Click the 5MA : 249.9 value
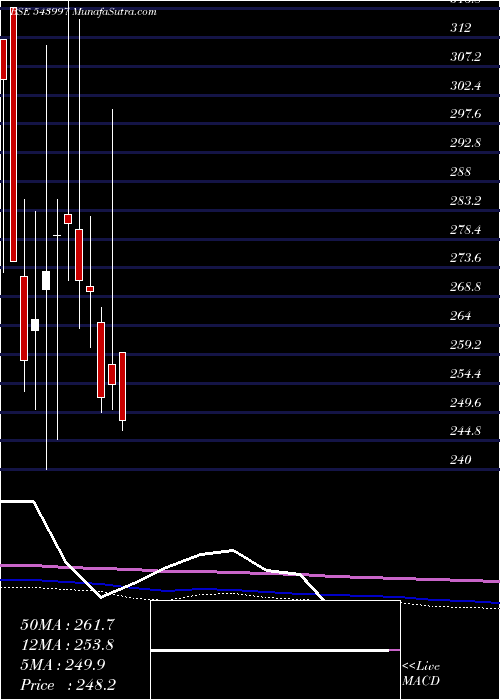500x700 pixels. pyautogui.click(x=63, y=665)
